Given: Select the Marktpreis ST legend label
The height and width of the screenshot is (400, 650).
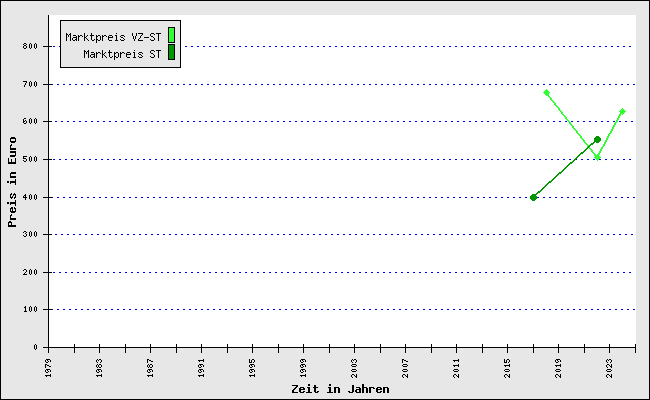Looking at the screenshot, I should (122, 54).
